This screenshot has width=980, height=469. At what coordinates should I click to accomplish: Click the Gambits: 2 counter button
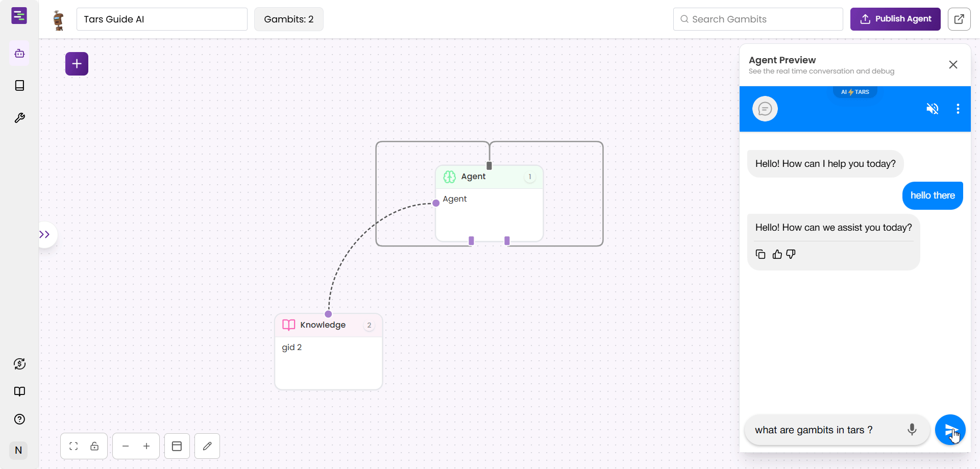(289, 19)
